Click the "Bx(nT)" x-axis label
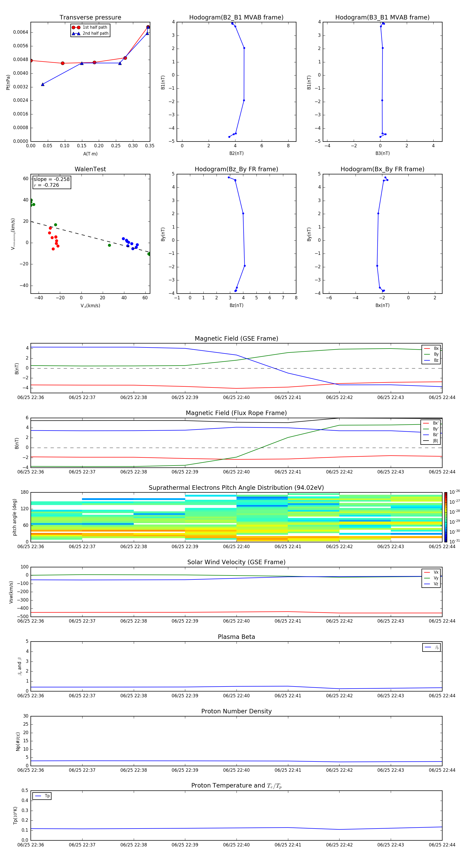473x868 pixels. coord(382,305)
